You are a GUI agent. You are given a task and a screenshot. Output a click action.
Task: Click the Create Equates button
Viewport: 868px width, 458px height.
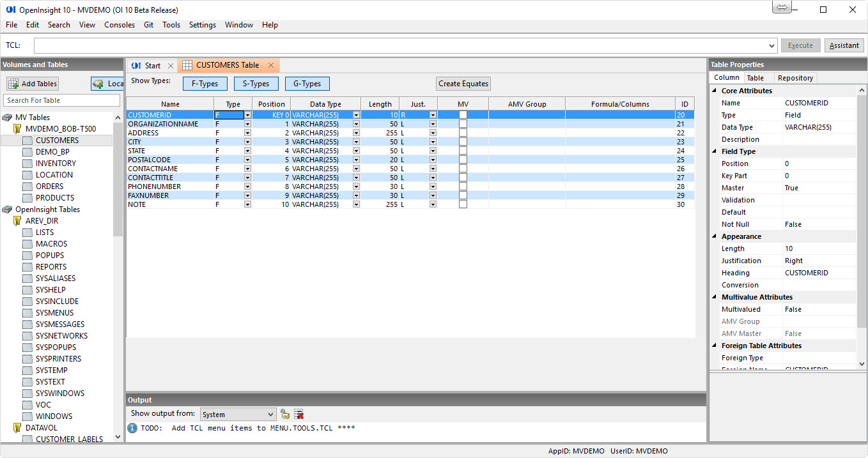463,84
